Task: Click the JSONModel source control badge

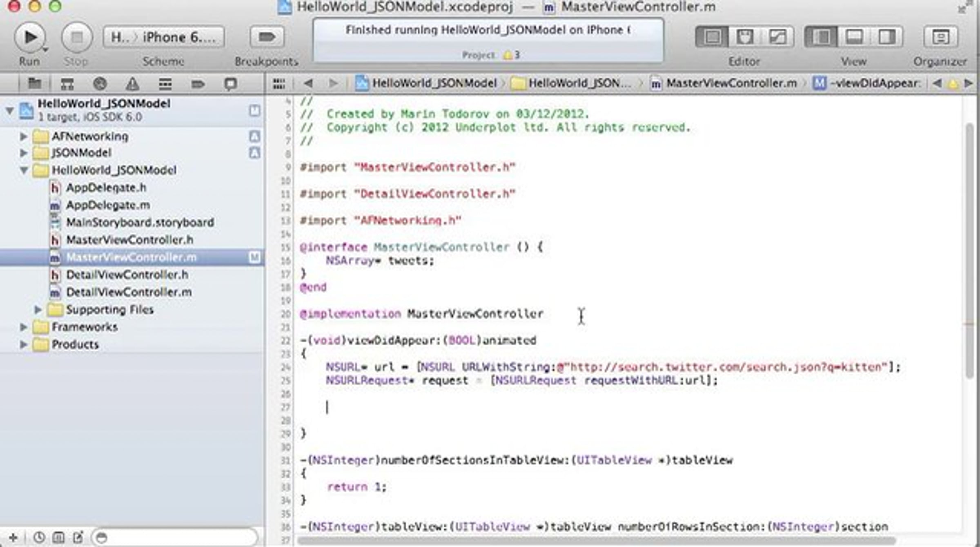Action: click(254, 153)
